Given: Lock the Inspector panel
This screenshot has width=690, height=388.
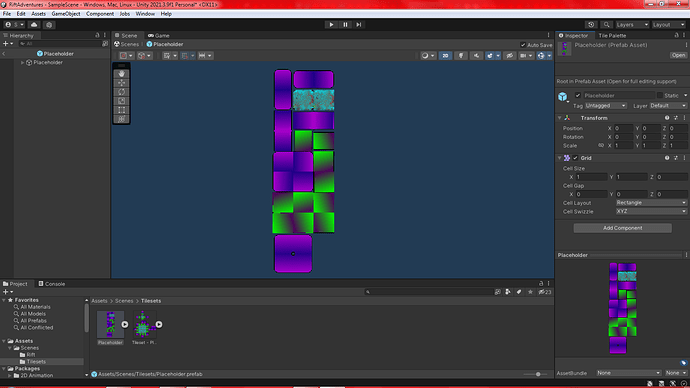Looking at the screenshot, I should pos(677,35).
